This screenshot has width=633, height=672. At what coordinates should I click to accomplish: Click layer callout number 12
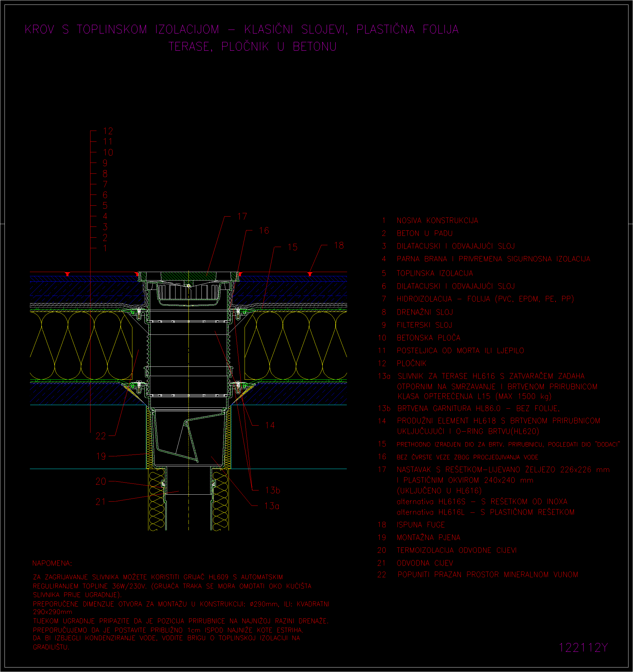(x=108, y=131)
